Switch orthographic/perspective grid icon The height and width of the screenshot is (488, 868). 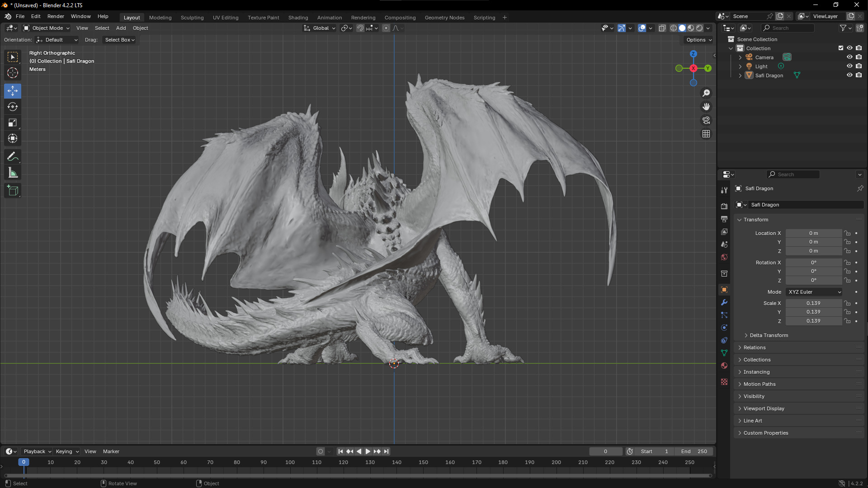706,134
